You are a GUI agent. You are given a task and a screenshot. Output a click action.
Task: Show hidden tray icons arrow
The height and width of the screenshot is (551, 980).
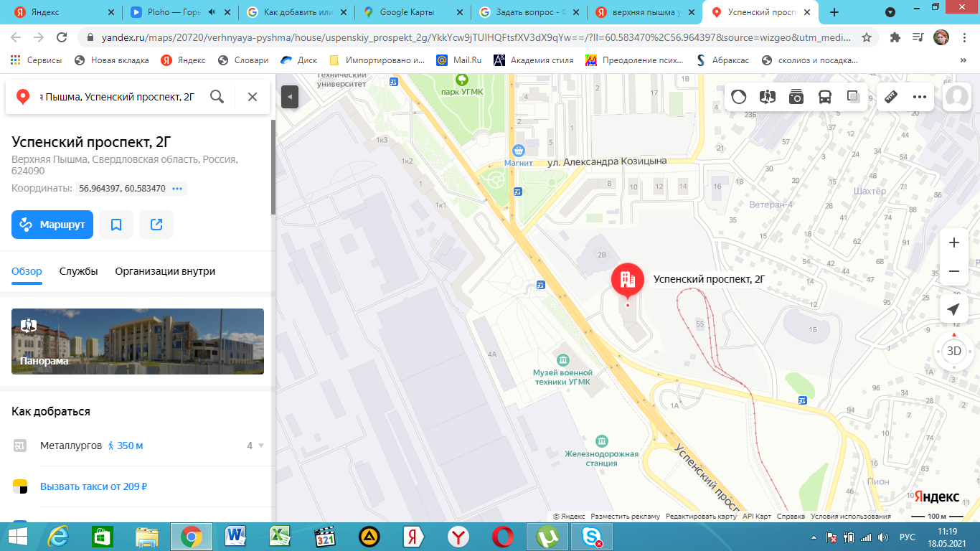click(814, 537)
